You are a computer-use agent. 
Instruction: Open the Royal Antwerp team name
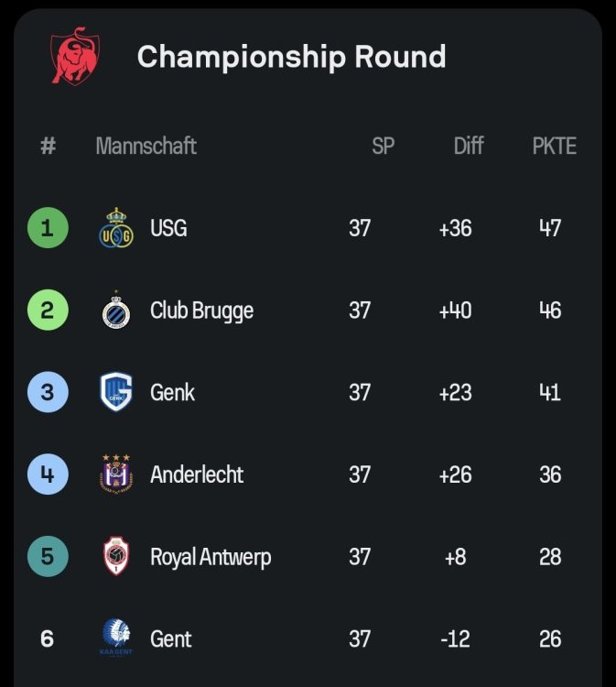click(211, 557)
